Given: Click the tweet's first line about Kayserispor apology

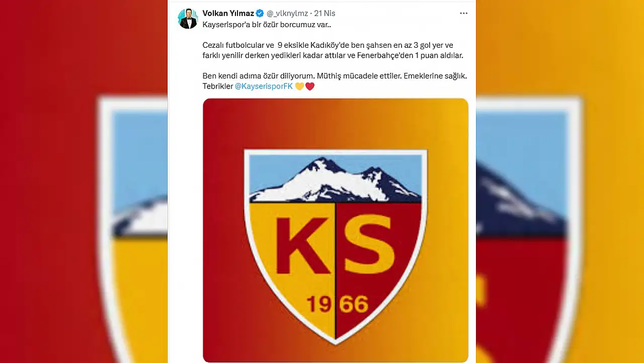Looking at the screenshot, I should coord(267,24).
